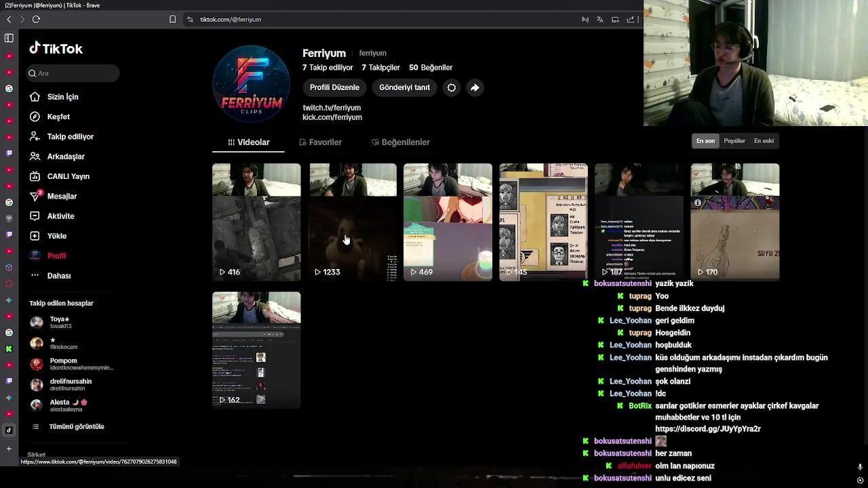Screen dimensions: 868x488
Task: Sort videos by Popüler
Action: (x=734, y=141)
